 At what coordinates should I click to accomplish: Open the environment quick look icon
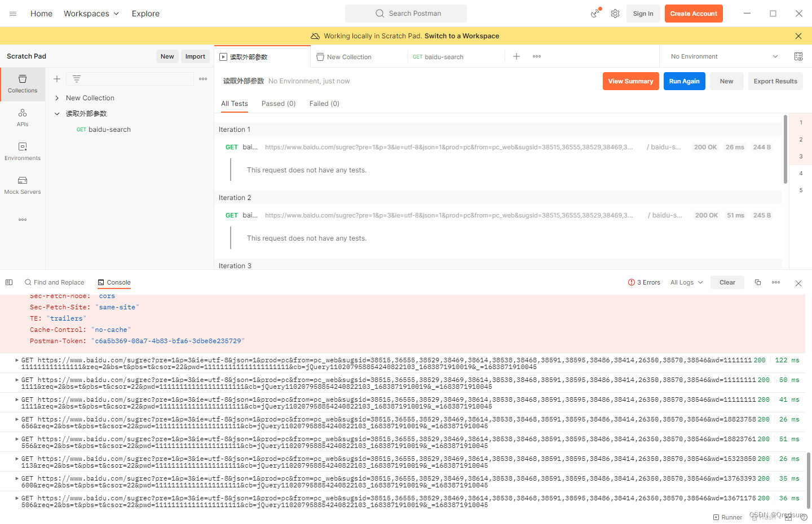(x=798, y=56)
